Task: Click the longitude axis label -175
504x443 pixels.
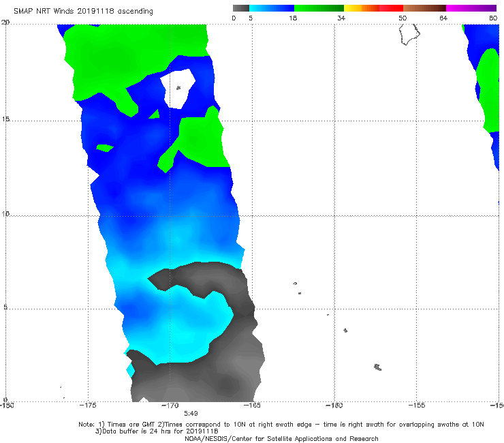Action: tap(88, 406)
